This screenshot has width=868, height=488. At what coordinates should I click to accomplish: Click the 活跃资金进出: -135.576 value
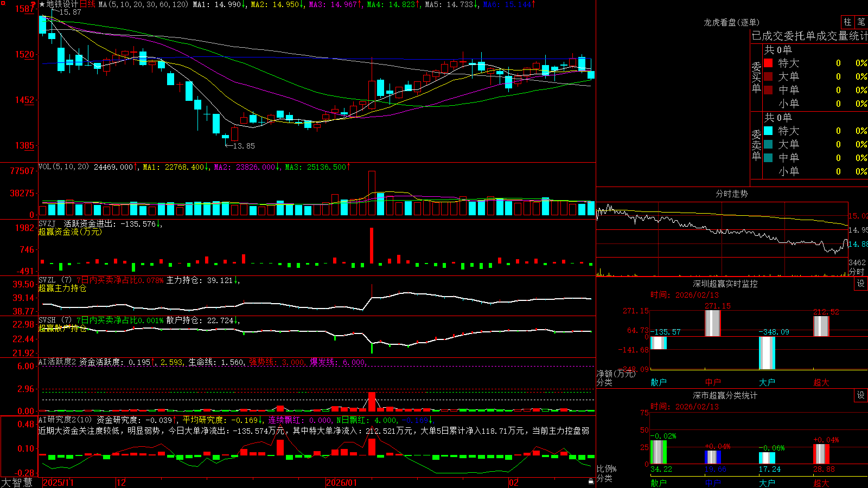tap(113, 223)
